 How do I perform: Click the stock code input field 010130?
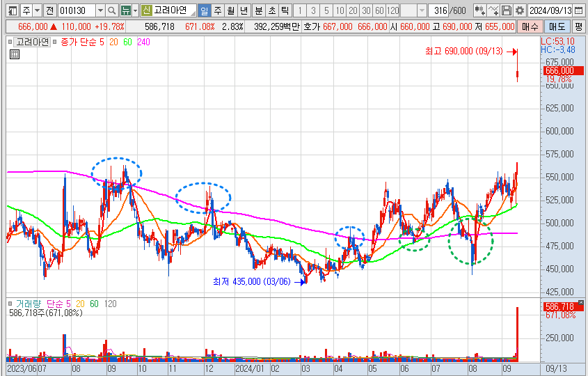point(77,10)
